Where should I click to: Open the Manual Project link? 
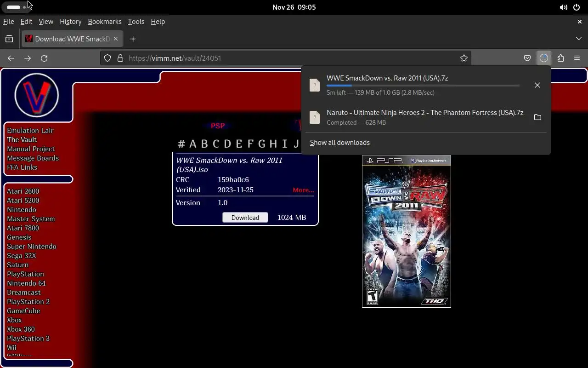pyautogui.click(x=31, y=149)
